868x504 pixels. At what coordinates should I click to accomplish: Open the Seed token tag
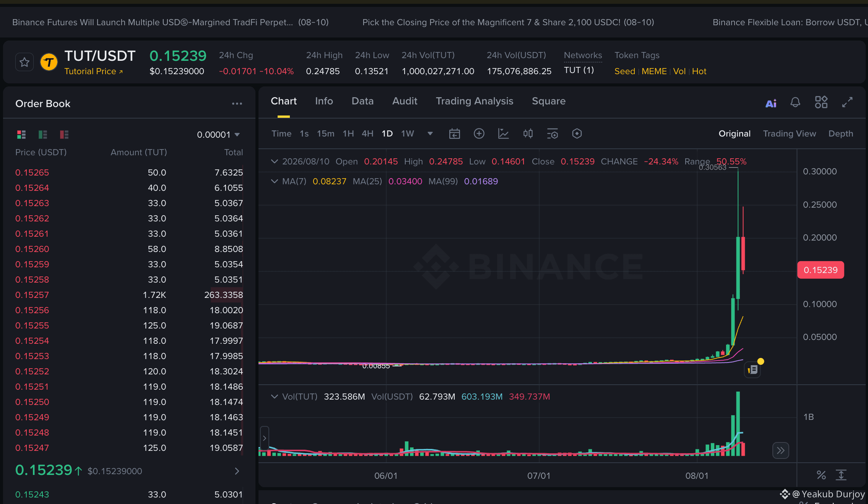[625, 72]
